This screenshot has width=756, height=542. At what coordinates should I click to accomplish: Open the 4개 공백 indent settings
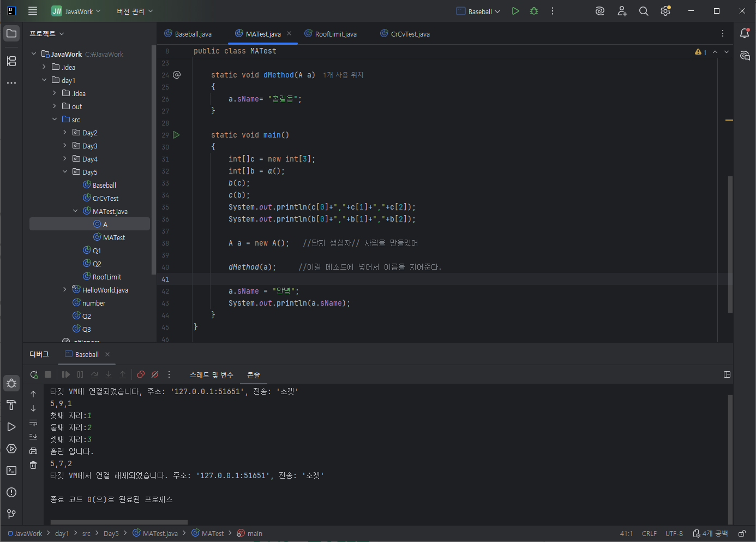[710, 533]
